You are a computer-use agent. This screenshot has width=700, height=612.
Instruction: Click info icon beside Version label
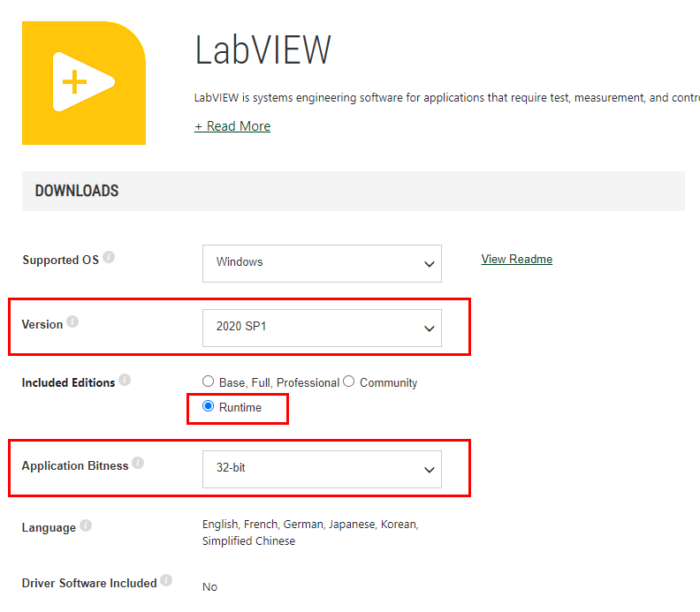pyautogui.click(x=72, y=322)
